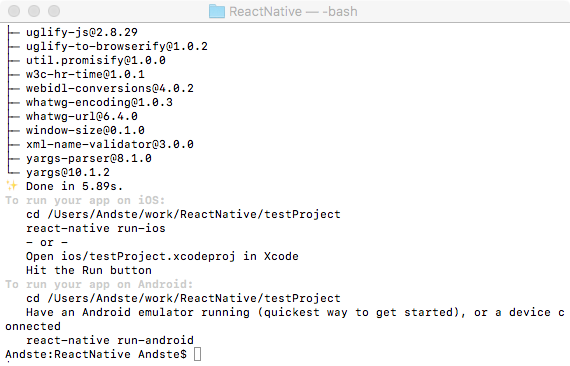Click the 'Hit the Run button' line
This screenshot has height=366, width=570.
pyautogui.click(x=89, y=270)
